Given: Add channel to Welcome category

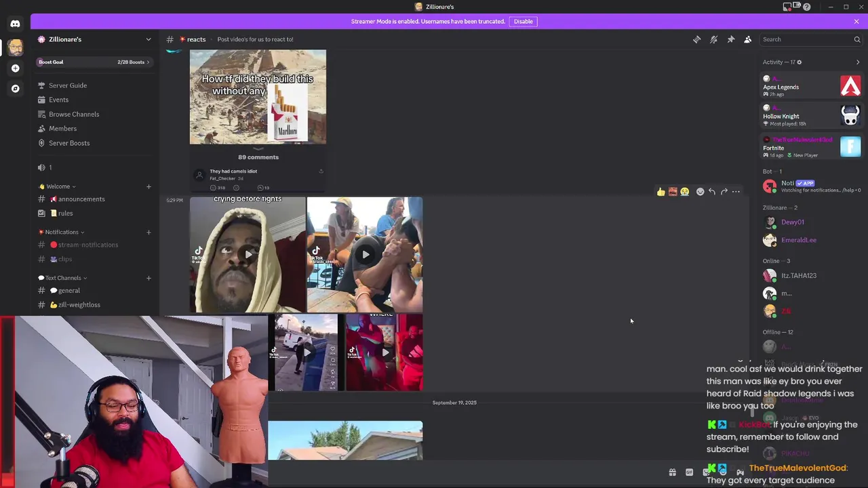Looking at the screenshot, I should point(149,186).
